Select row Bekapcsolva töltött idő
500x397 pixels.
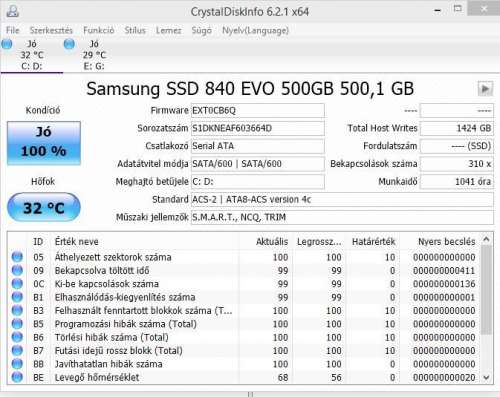click(244, 270)
